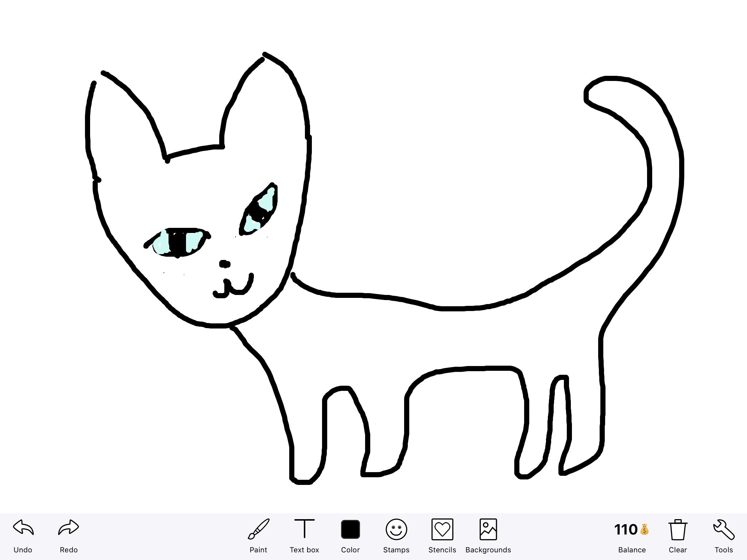747x560 pixels.
Task: Click the cat's left blue eye
Action: tap(179, 242)
